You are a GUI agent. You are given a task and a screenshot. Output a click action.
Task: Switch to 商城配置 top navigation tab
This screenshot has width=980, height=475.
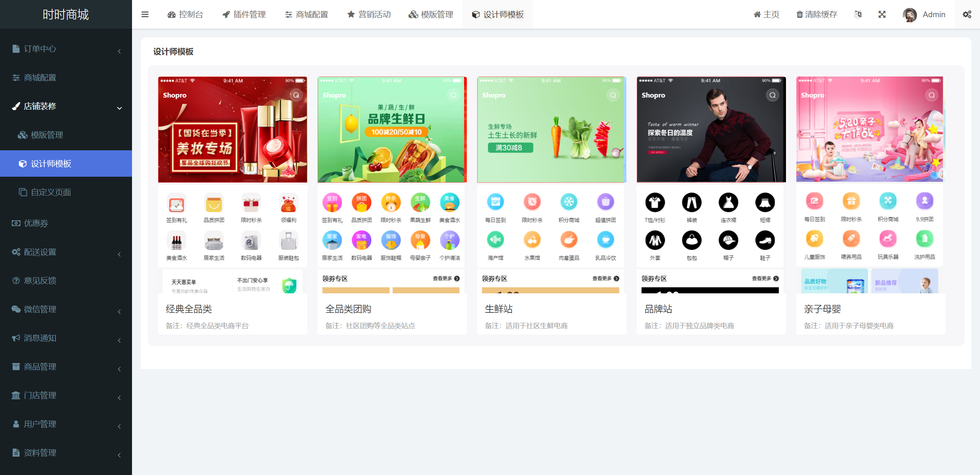pos(307,15)
